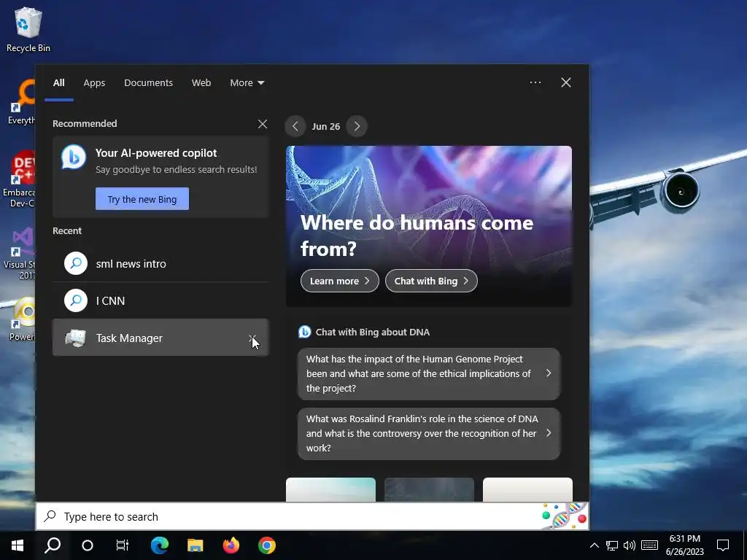This screenshot has height=560, width=747.
Task: Open middle dark thumbnail card at bottom
Action: (x=429, y=489)
